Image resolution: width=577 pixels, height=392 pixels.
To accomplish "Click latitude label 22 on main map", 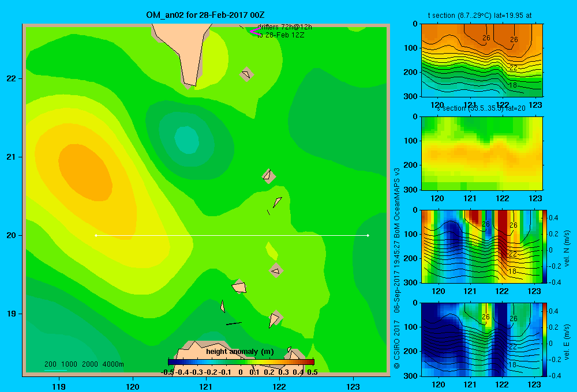I will pyautogui.click(x=12, y=78).
